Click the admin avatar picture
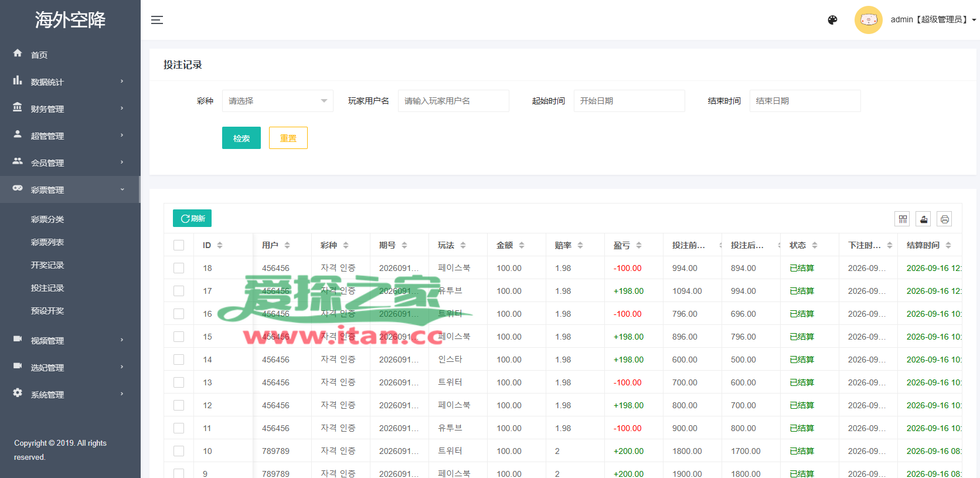 coord(869,20)
